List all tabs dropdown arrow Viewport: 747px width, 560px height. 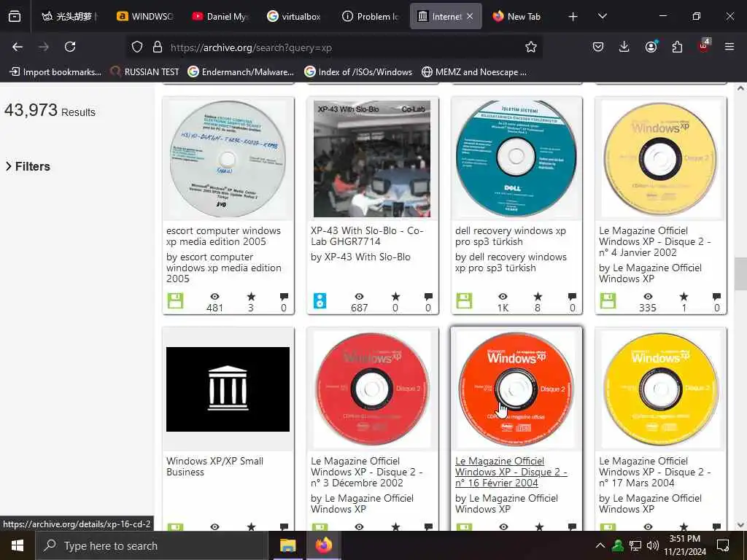(602, 16)
